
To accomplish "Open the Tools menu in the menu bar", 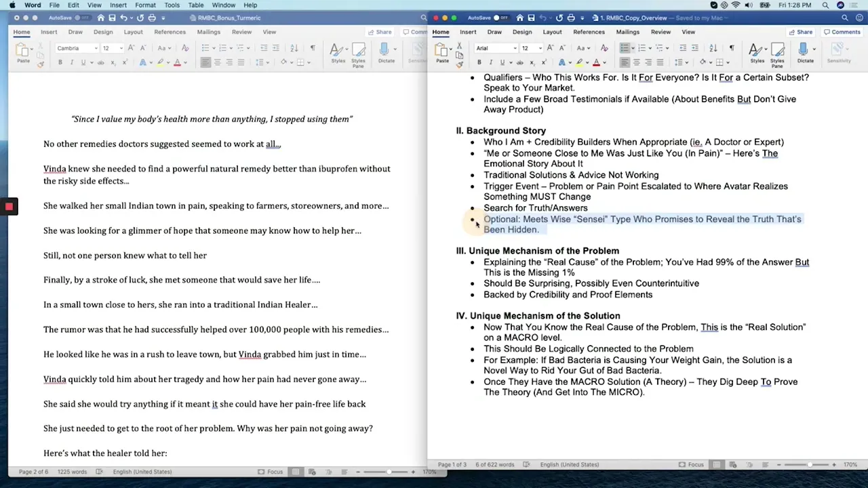I will 172,5.
